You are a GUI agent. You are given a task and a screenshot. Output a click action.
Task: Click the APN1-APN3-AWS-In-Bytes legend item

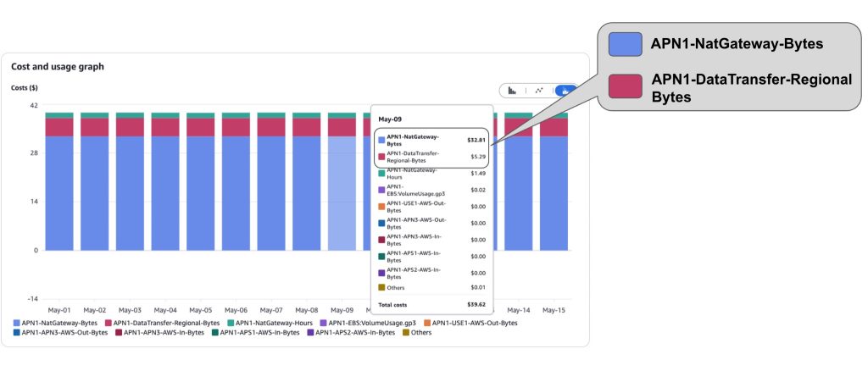(x=160, y=333)
